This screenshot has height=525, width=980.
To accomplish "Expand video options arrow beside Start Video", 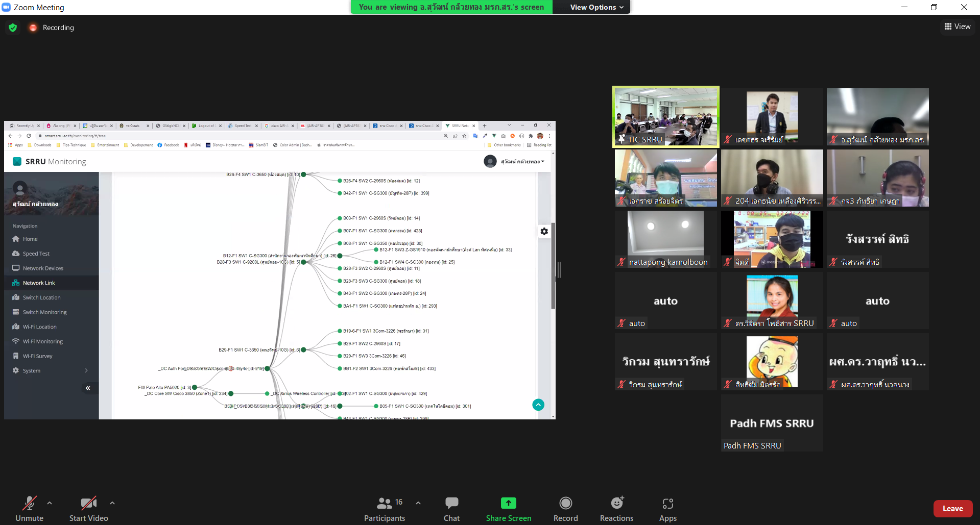I will (x=112, y=503).
